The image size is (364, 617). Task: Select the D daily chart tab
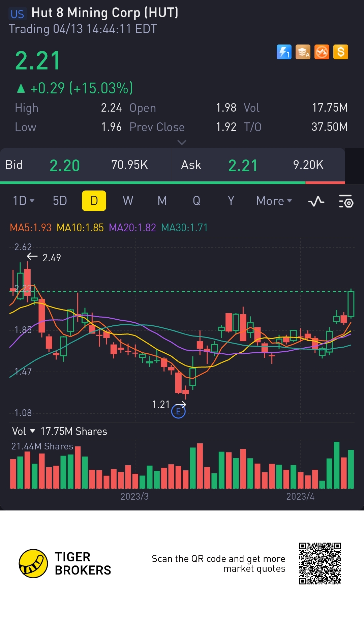pos(94,201)
